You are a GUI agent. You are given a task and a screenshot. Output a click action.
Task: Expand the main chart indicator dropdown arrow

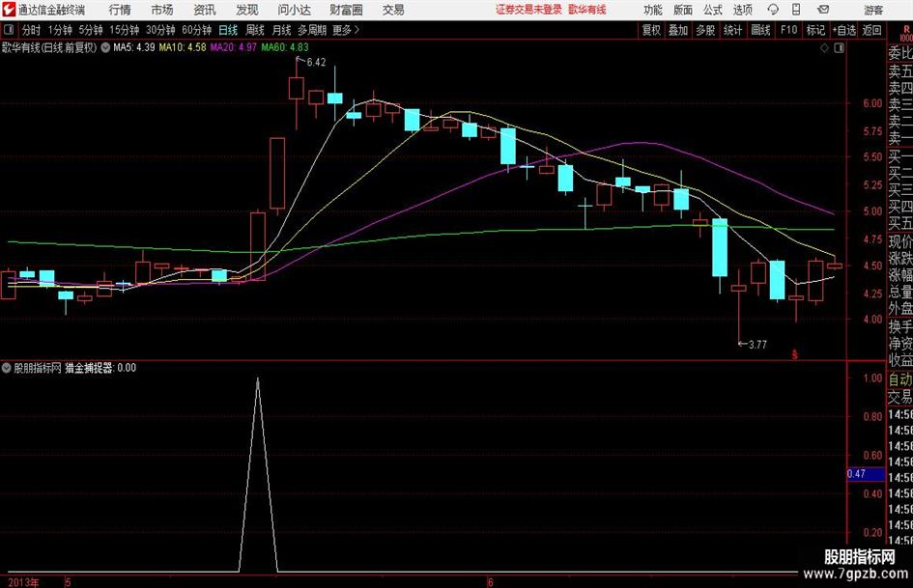tap(105, 47)
